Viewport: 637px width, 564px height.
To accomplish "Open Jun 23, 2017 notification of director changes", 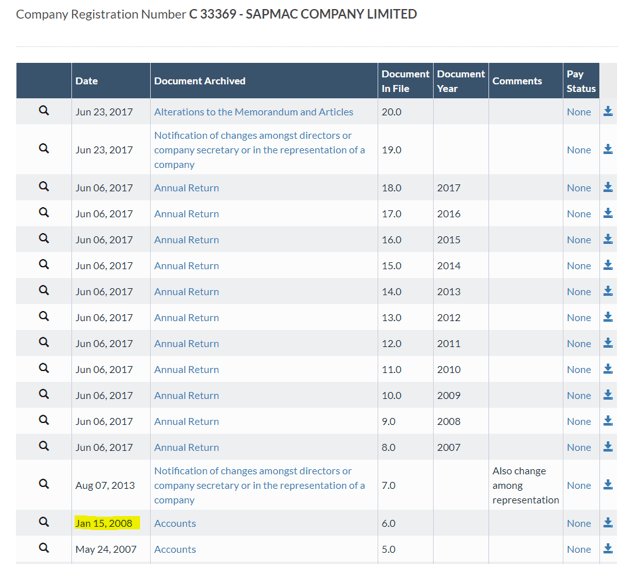I will pos(259,150).
